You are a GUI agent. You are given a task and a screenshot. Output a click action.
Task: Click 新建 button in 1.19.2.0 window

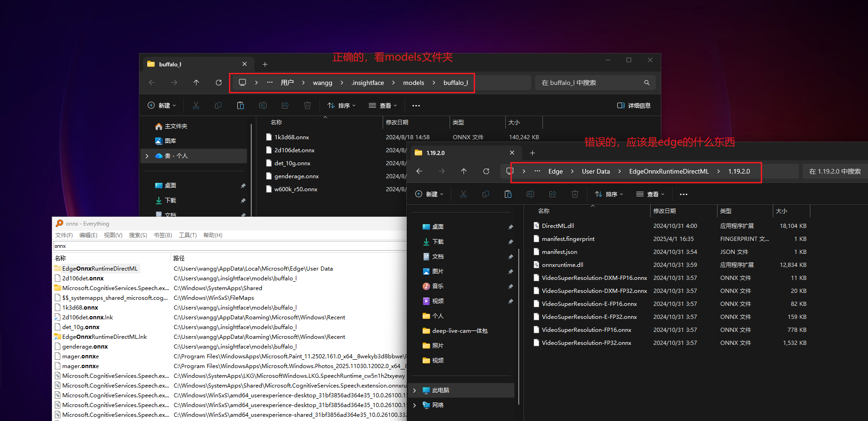(429, 194)
